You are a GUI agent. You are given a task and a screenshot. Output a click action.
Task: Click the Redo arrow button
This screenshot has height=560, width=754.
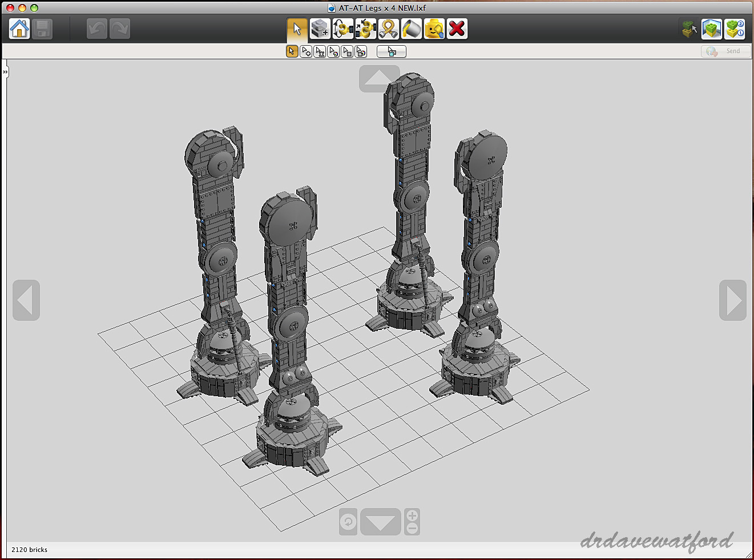[x=120, y=29]
